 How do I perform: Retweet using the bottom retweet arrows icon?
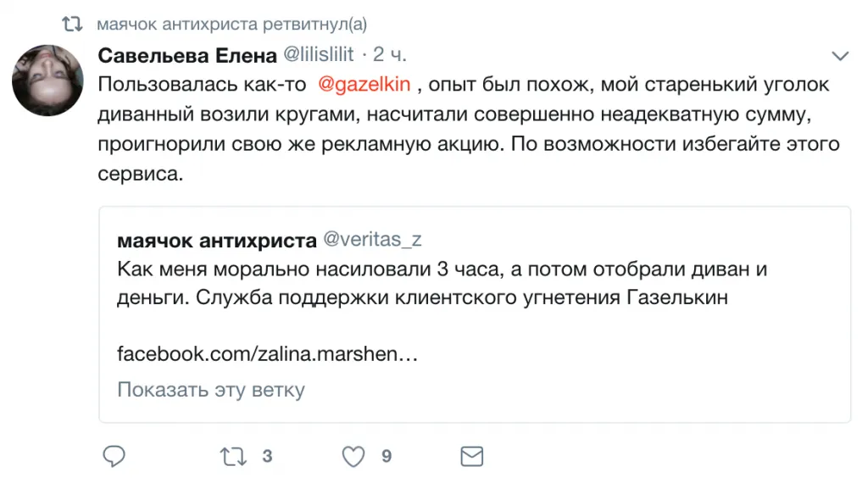pyautogui.click(x=231, y=457)
